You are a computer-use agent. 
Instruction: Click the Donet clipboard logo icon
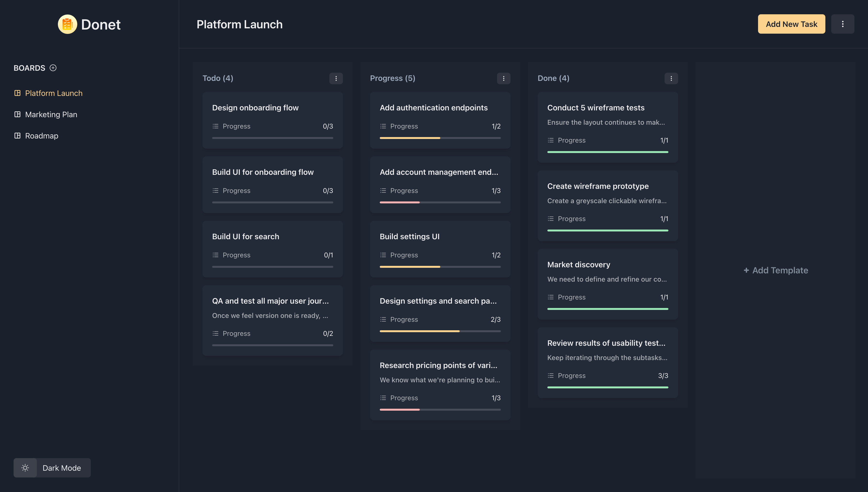coord(67,24)
